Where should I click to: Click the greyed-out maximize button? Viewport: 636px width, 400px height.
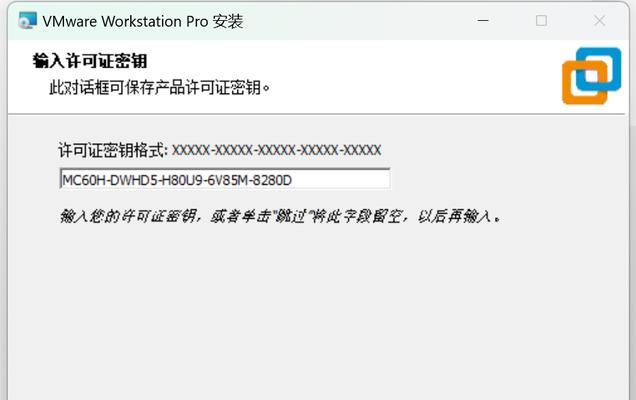(541, 21)
